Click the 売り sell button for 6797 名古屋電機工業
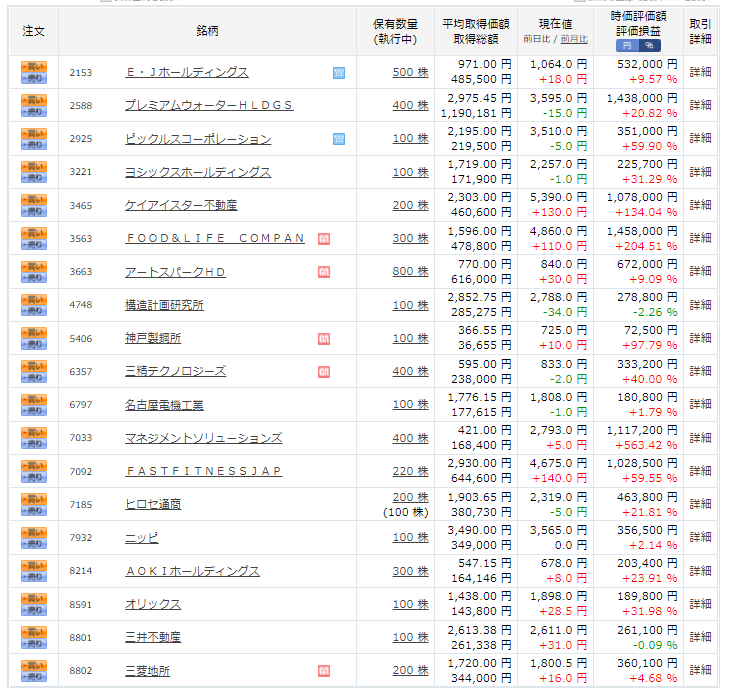The width and height of the screenshot is (730, 688). coord(34,411)
